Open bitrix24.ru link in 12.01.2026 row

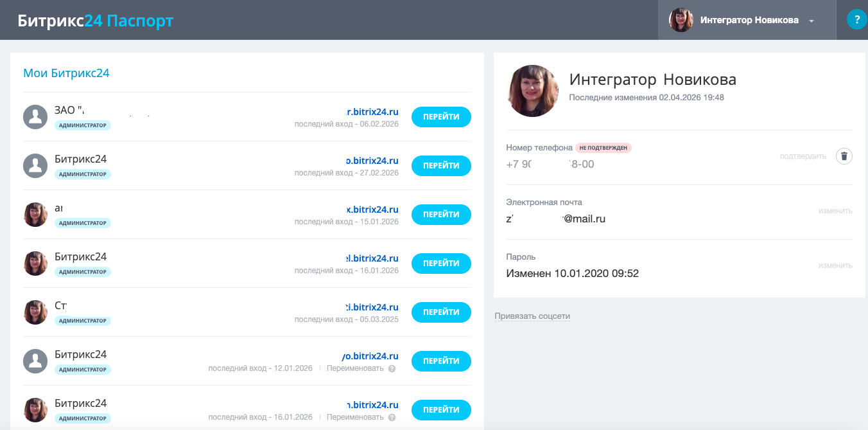pos(370,356)
